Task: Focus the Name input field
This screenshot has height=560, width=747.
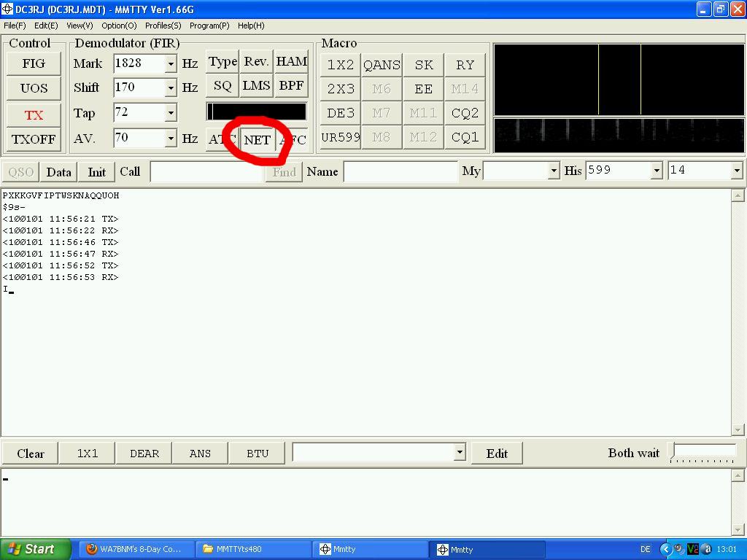Action: (x=400, y=172)
